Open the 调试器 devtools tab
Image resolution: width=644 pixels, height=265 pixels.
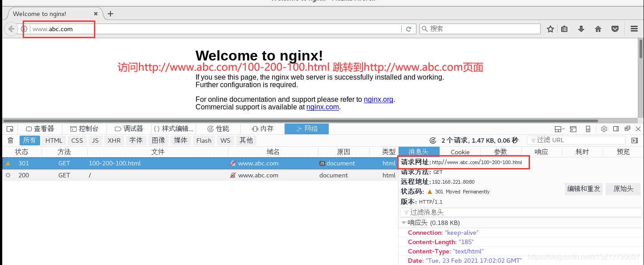(129, 129)
